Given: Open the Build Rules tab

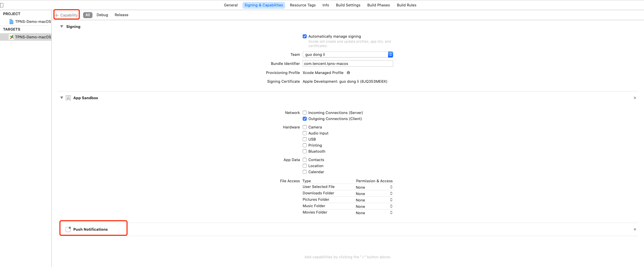Looking at the screenshot, I should coord(407,5).
